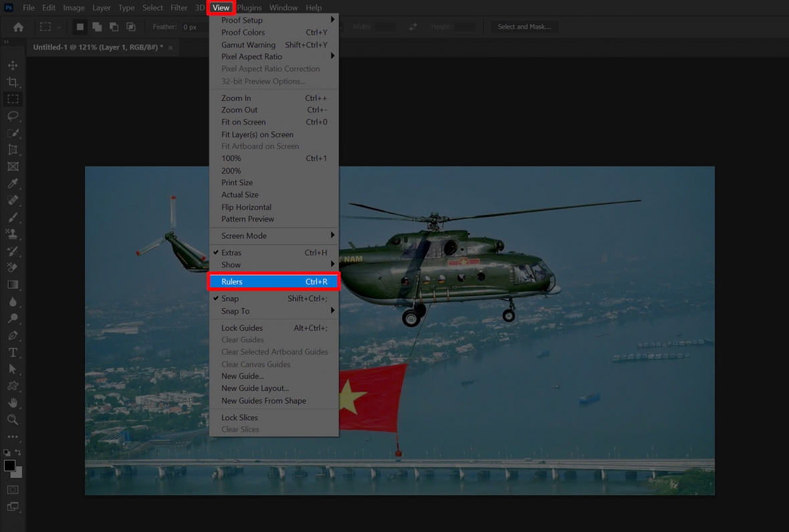The width and height of the screenshot is (789, 532).
Task: Change the Screen Mode toolbar icon
Action: 13,507
